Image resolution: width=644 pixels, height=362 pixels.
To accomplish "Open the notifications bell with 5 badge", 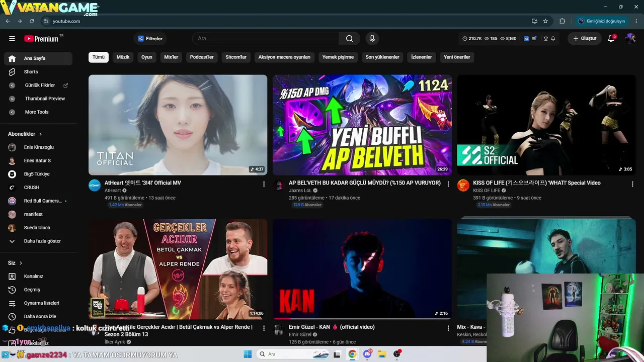I will click(612, 38).
